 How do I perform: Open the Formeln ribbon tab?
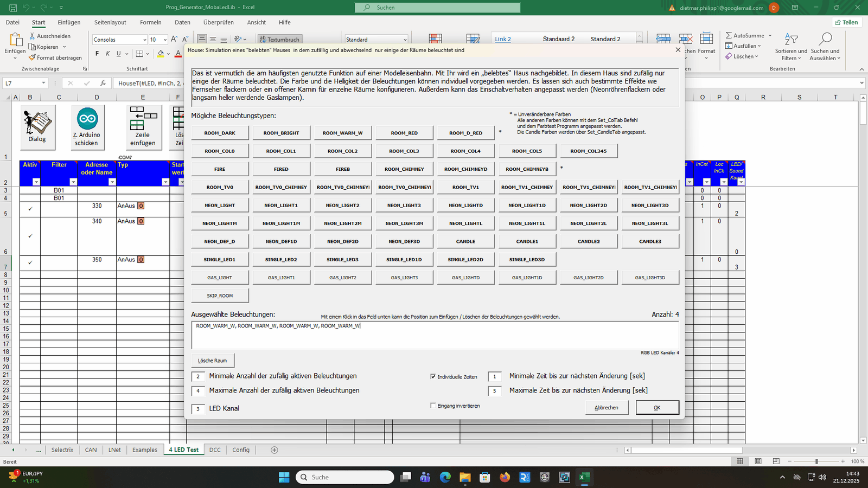tap(150, 22)
